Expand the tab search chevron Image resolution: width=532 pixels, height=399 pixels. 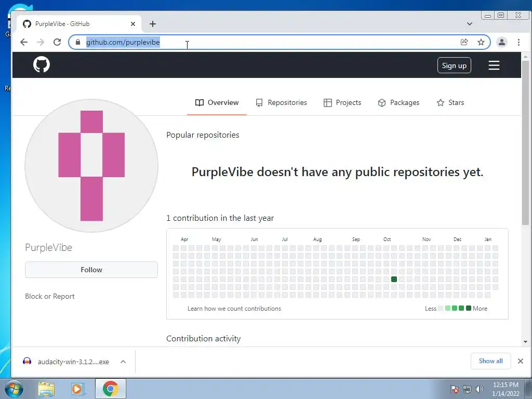[x=469, y=24]
